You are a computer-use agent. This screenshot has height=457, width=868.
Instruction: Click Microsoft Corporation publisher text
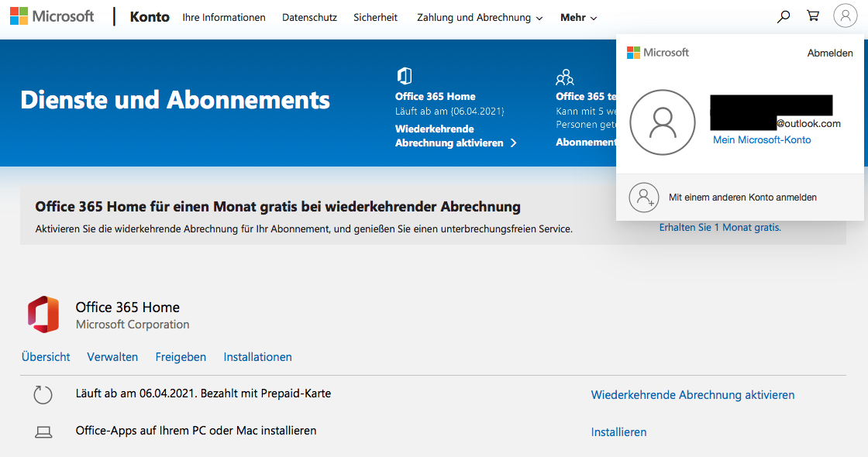point(133,325)
